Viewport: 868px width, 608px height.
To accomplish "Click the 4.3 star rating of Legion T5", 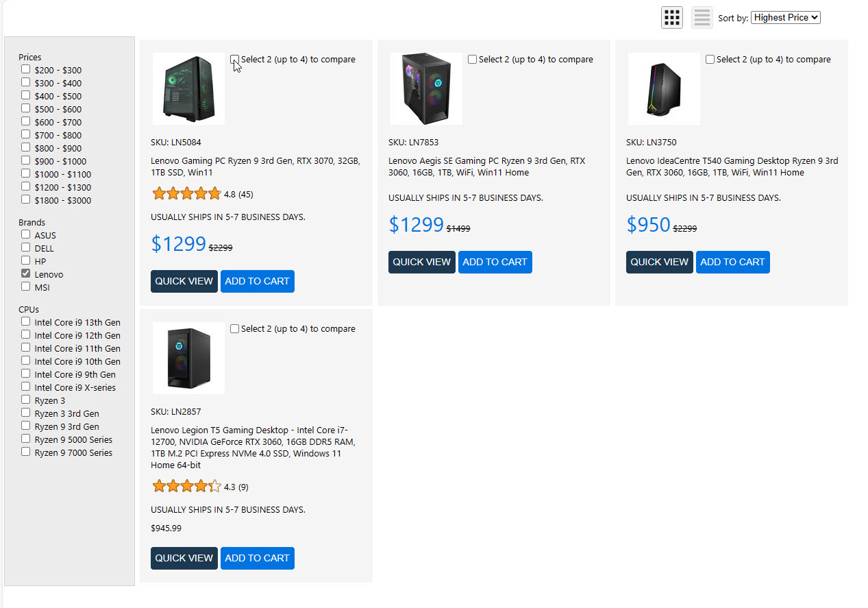I will point(186,487).
